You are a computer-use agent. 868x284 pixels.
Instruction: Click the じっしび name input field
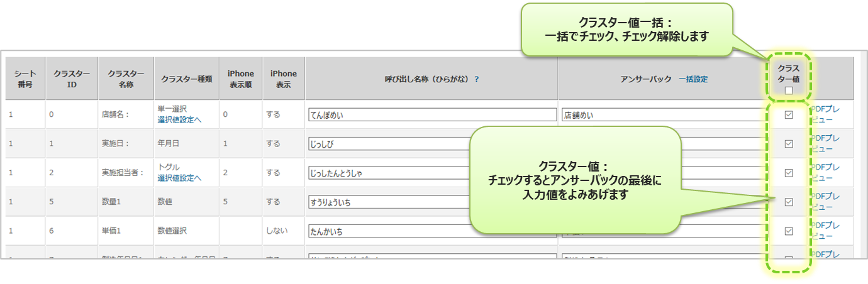[388, 144]
